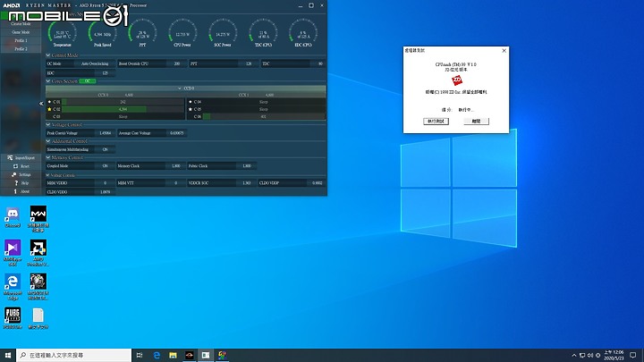644x362 pixels.
Task: Open the Action Center notification icon
Action: click(633, 355)
